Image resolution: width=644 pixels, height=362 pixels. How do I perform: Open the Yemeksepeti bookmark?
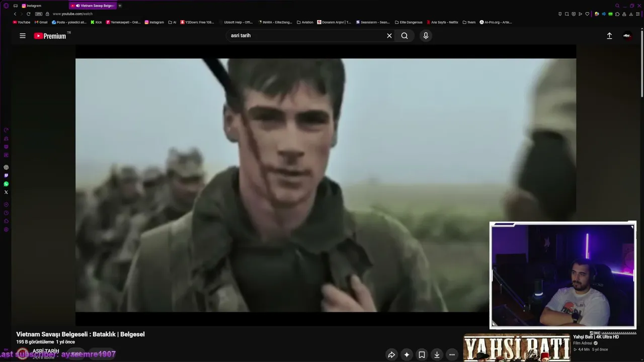pyautogui.click(x=123, y=22)
